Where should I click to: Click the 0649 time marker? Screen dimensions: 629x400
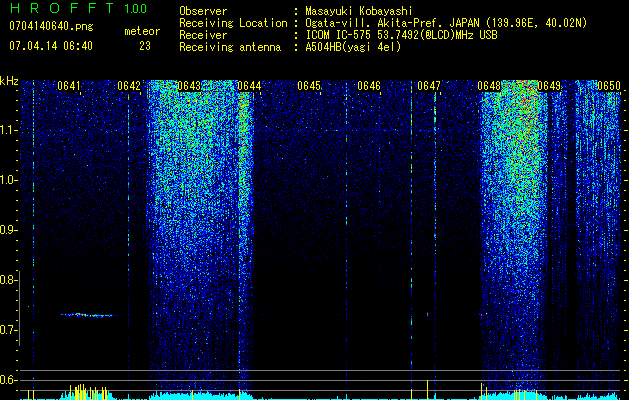(549, 86)
